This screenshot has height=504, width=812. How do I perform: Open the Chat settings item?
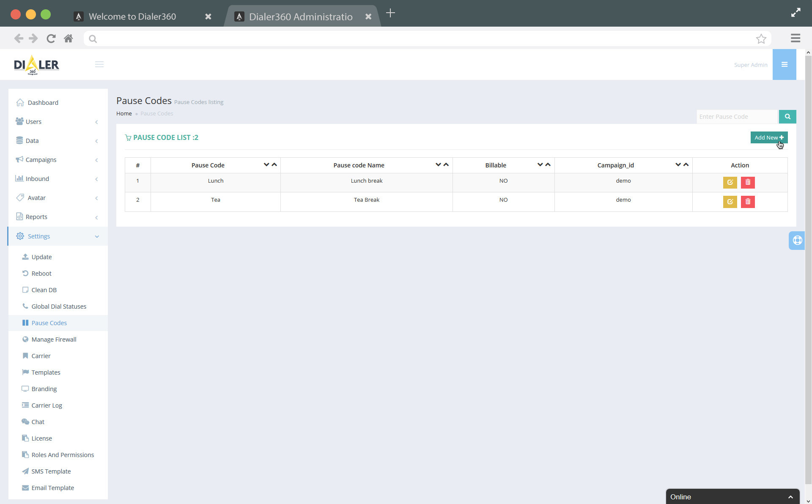point(38,422)
